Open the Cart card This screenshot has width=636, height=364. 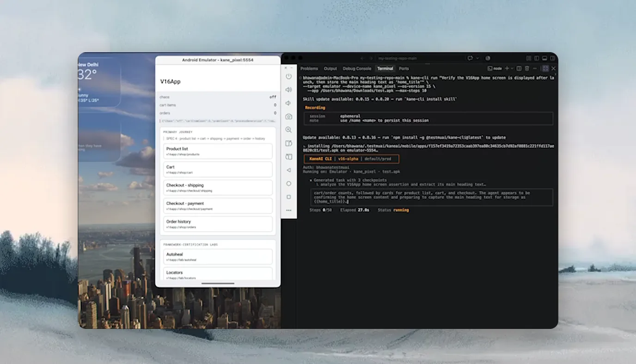tap(218, 169)
